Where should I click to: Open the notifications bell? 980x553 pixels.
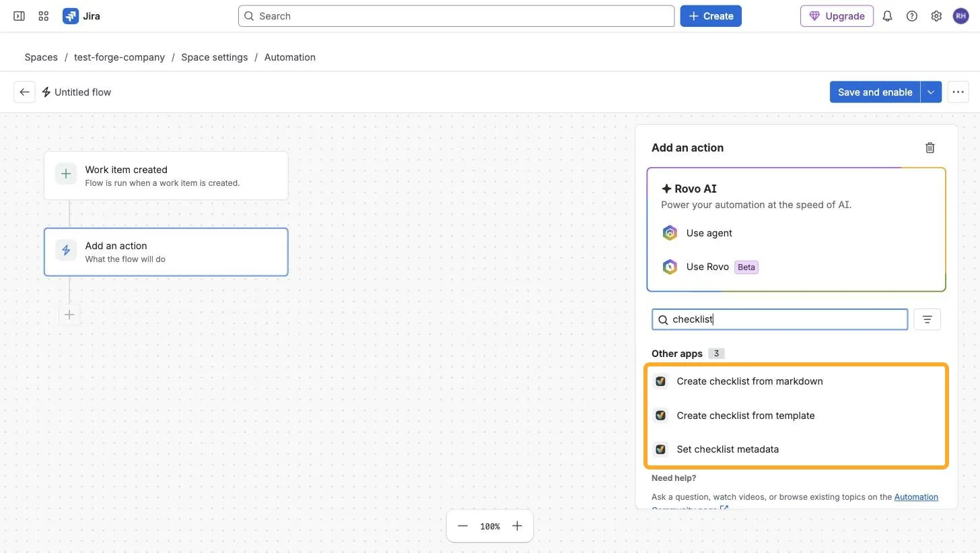coord(887,16)
